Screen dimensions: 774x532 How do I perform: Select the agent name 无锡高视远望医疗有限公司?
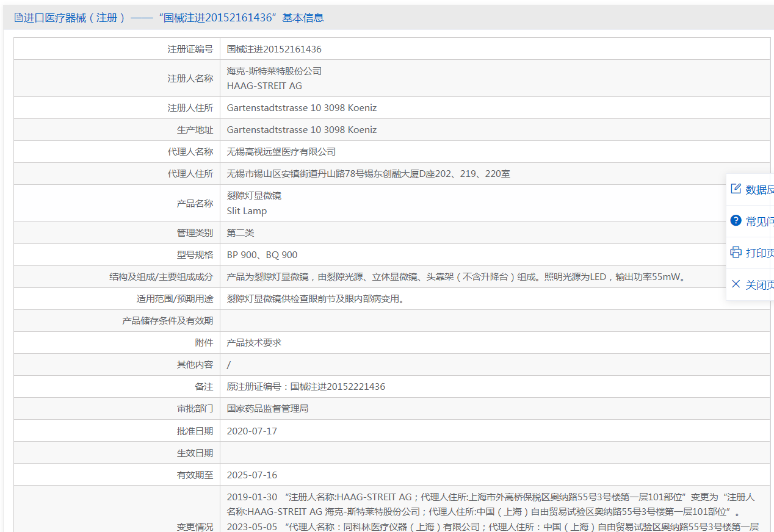(281, 152)
